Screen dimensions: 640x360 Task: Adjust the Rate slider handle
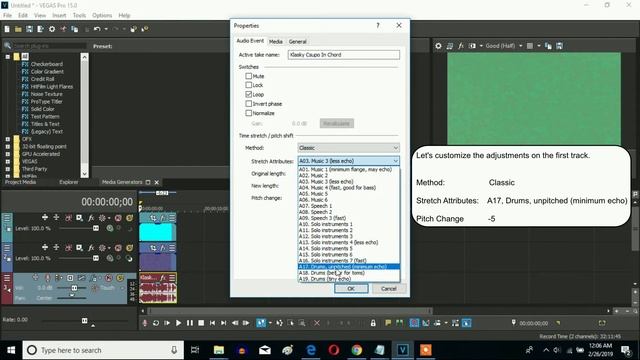click(84, 320)
